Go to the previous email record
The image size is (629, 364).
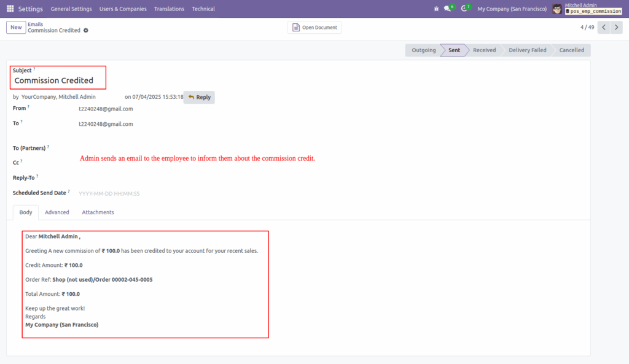pos(603,27)
